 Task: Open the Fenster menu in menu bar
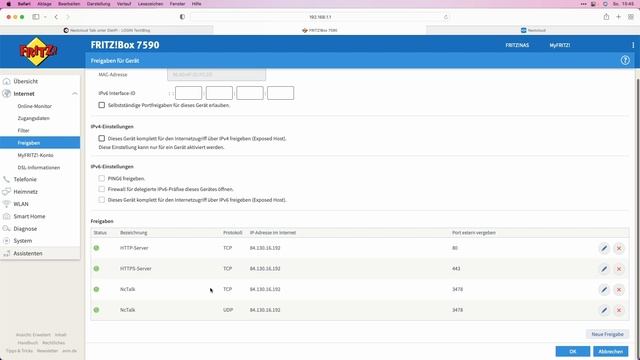click(177, 4)
